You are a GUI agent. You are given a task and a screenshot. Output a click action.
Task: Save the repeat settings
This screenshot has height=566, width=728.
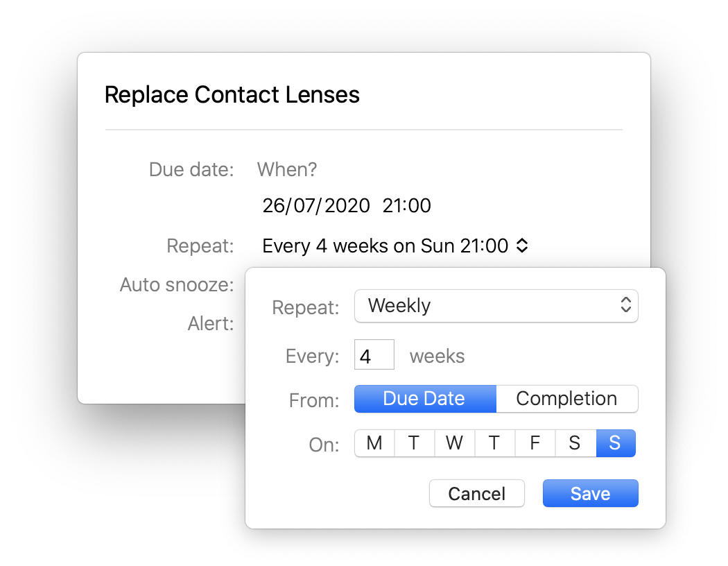tap(591, 494)
